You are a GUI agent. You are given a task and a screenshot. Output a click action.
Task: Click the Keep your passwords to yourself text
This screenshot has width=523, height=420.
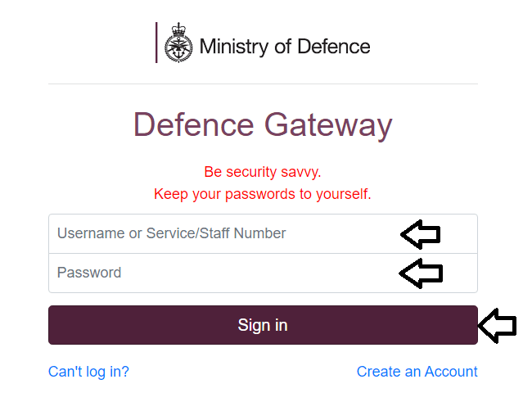point(263,194)
